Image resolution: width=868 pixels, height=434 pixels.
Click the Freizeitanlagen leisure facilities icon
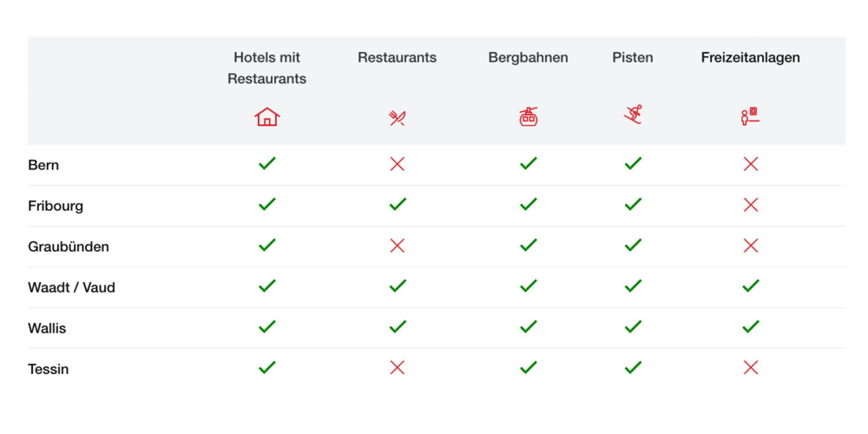click(751, 116)
